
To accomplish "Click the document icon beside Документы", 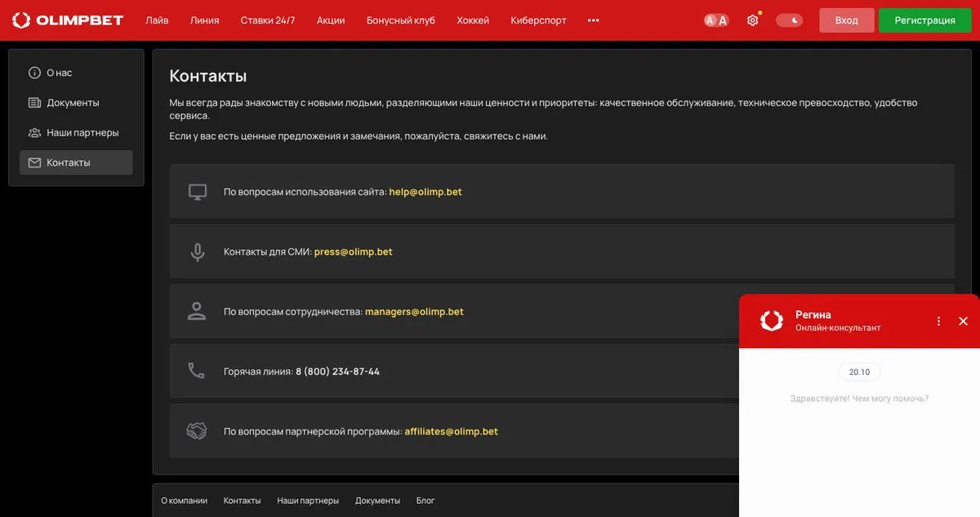I will 34,103.
